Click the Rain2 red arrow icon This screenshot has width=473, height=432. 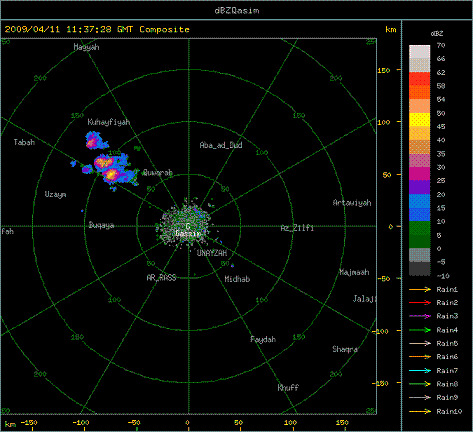tap(420, 303)
